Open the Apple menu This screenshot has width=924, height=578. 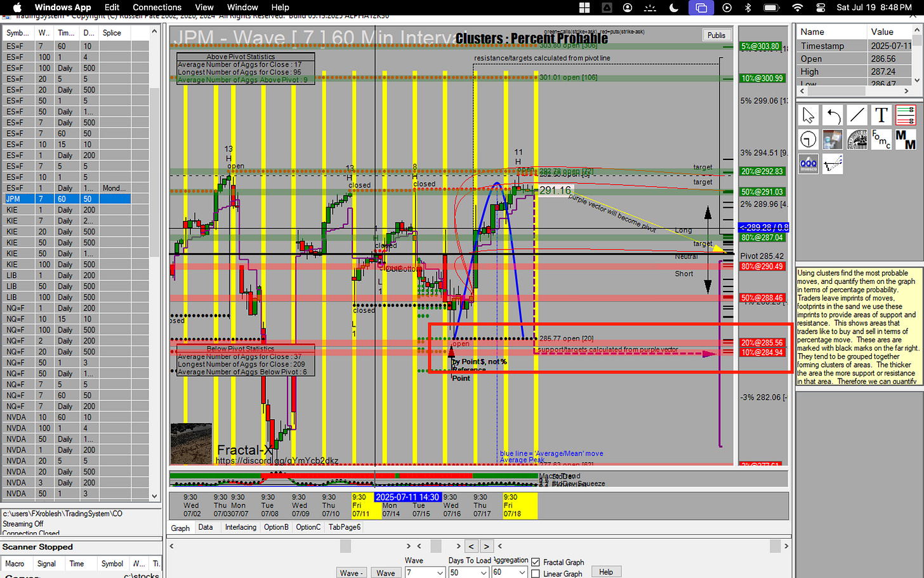18,8
